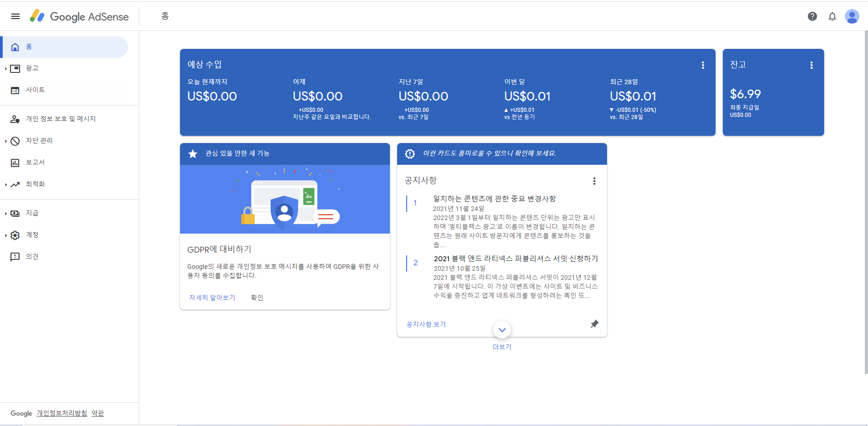Expand the 계정 submenu arrow

[6, 235]
